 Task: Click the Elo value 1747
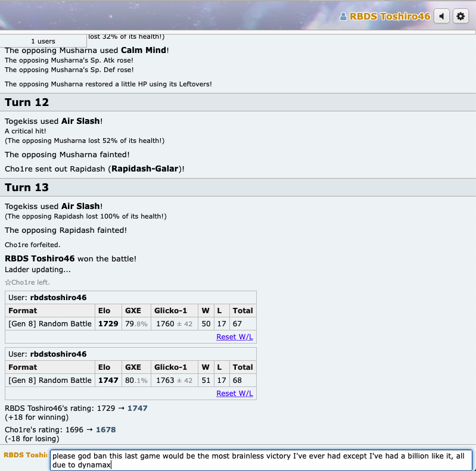pyautogui.click(x=108, y=380)
